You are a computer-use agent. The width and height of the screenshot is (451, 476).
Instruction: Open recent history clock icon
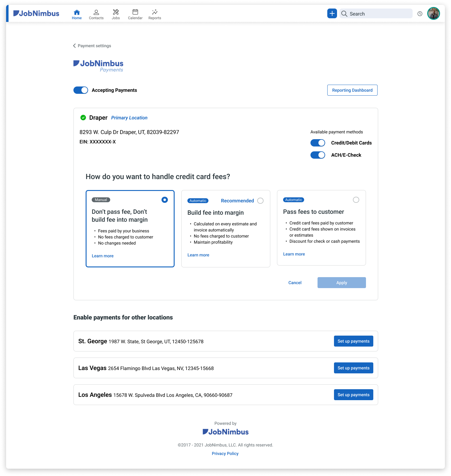(420, 14)
